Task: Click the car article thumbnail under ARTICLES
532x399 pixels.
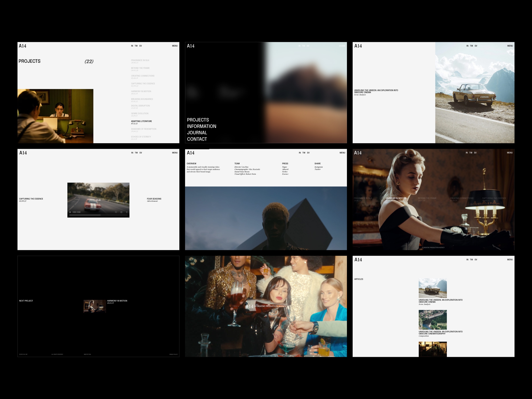Action: click(x=433, y=288)
